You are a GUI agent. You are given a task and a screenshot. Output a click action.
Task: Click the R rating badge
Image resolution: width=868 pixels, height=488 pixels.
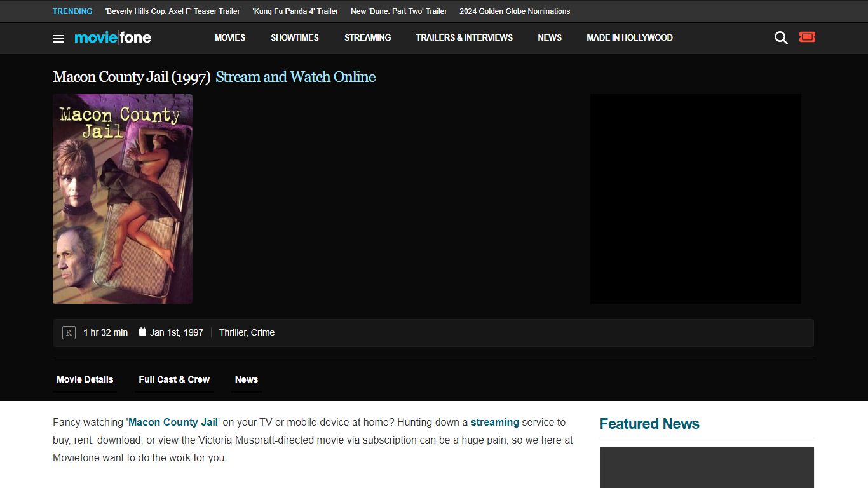(69, 332)
